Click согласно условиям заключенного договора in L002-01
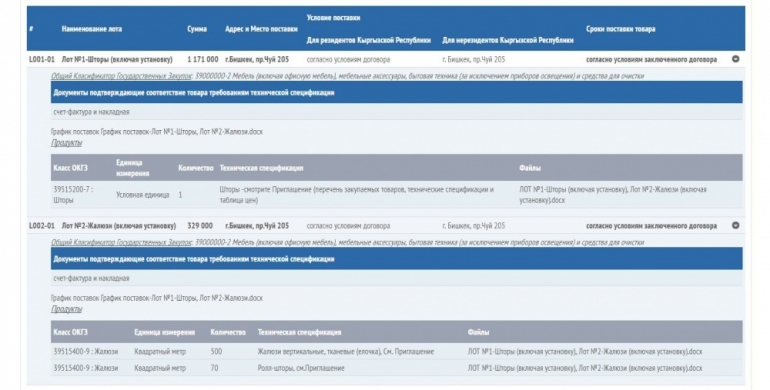This screenshot has height=390, width=770. coord(651,226)
